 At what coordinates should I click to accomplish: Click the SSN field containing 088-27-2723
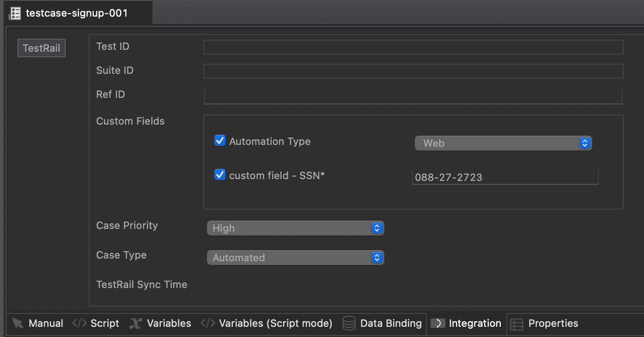click(x=505, y=177)
